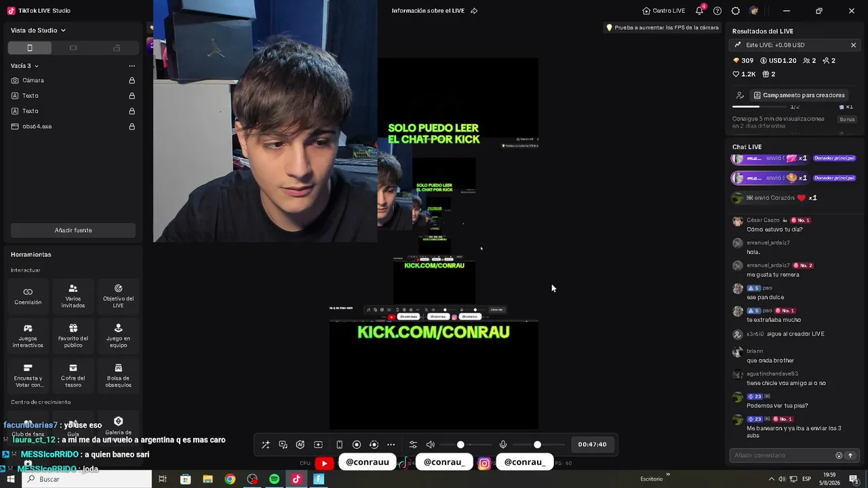Click the Bonus badge
Image resolution: width=868 pixels, height=488 pixels.
tap(847, 119)
